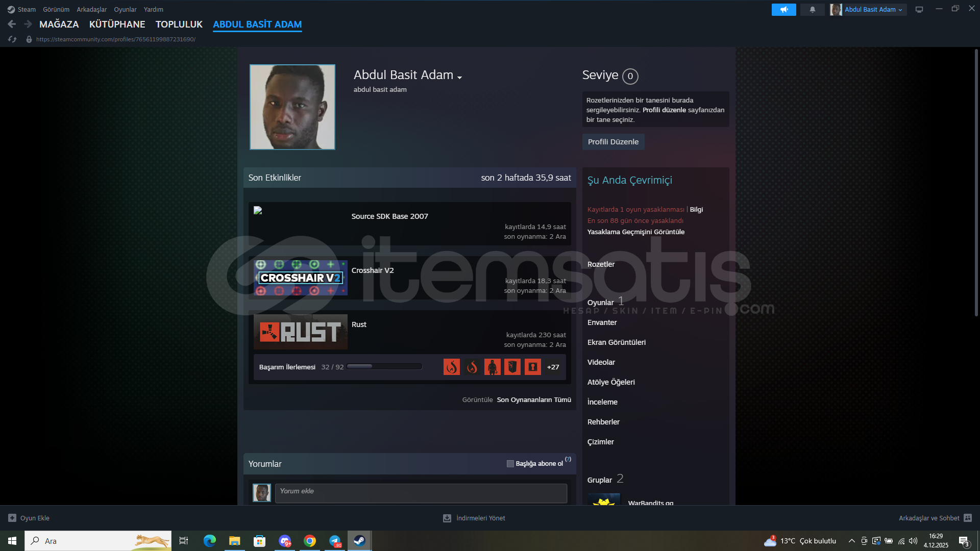Click the page reload icon
The height and width of the screenshot is (551, 980).
(x=12, y=39)
